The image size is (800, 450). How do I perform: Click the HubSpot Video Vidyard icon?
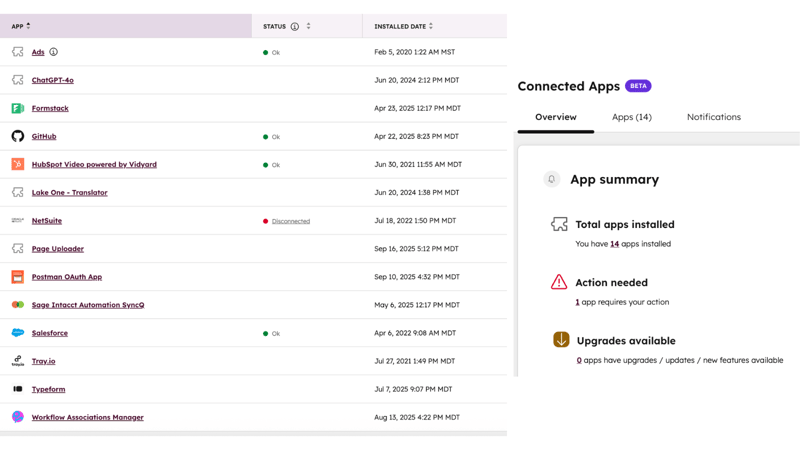pyautogui.click(x=18, y=164)
